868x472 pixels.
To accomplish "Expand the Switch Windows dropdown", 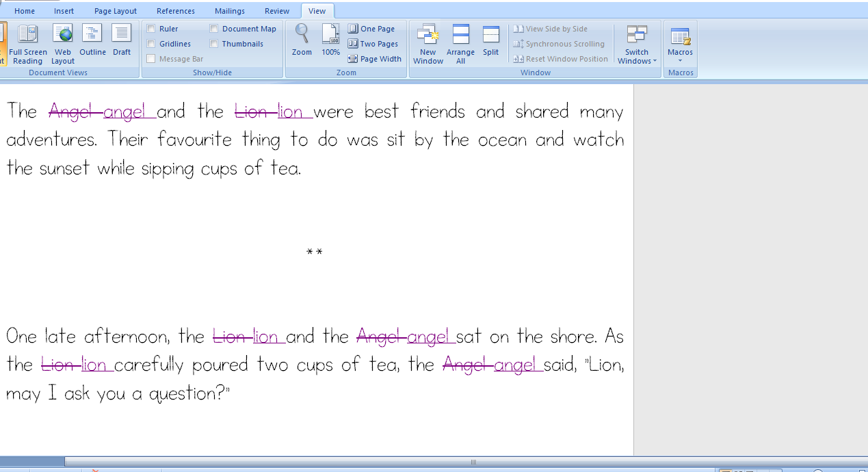I will click(637, 44).
